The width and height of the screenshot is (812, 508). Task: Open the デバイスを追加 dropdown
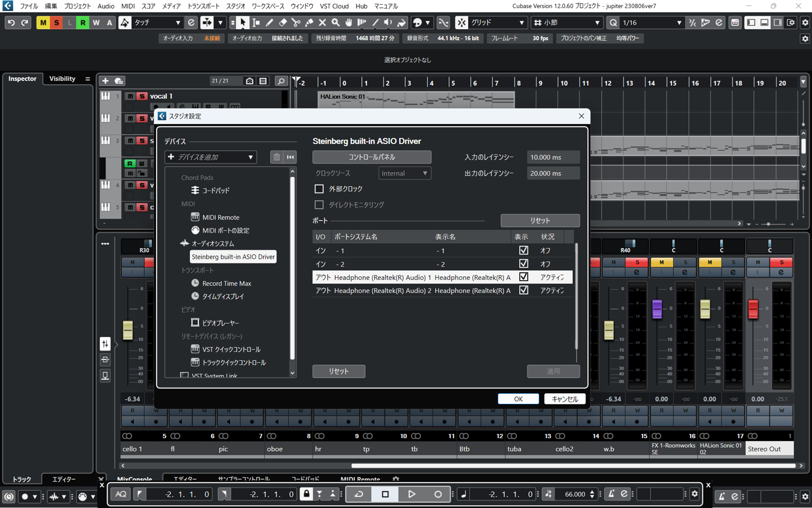tap(211, 157)
